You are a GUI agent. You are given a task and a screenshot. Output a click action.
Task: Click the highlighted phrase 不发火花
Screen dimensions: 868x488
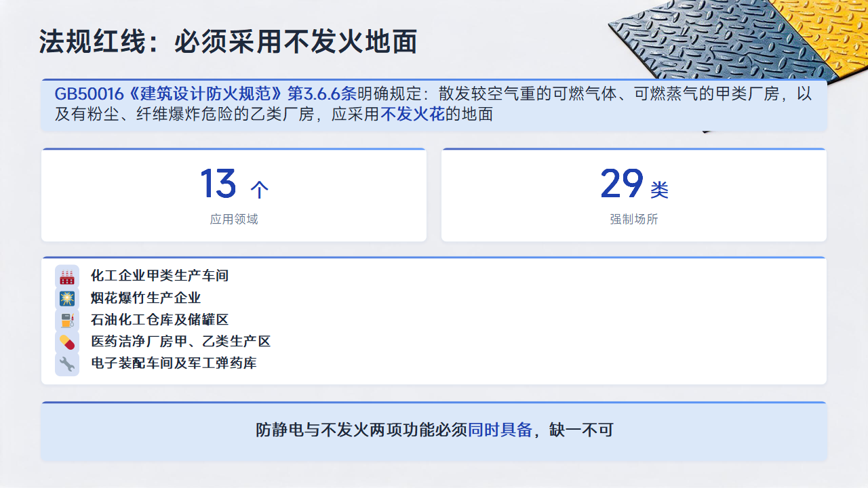(x=413, y=115)
